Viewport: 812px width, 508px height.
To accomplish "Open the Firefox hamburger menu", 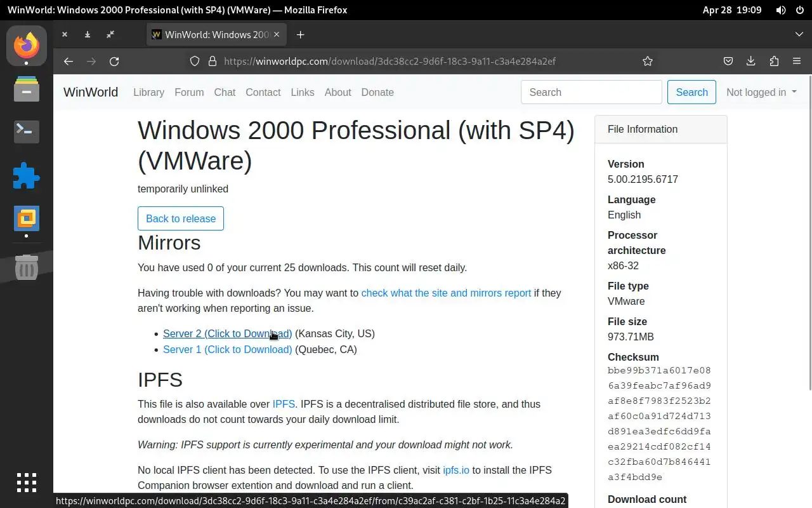I will point(797,61).
